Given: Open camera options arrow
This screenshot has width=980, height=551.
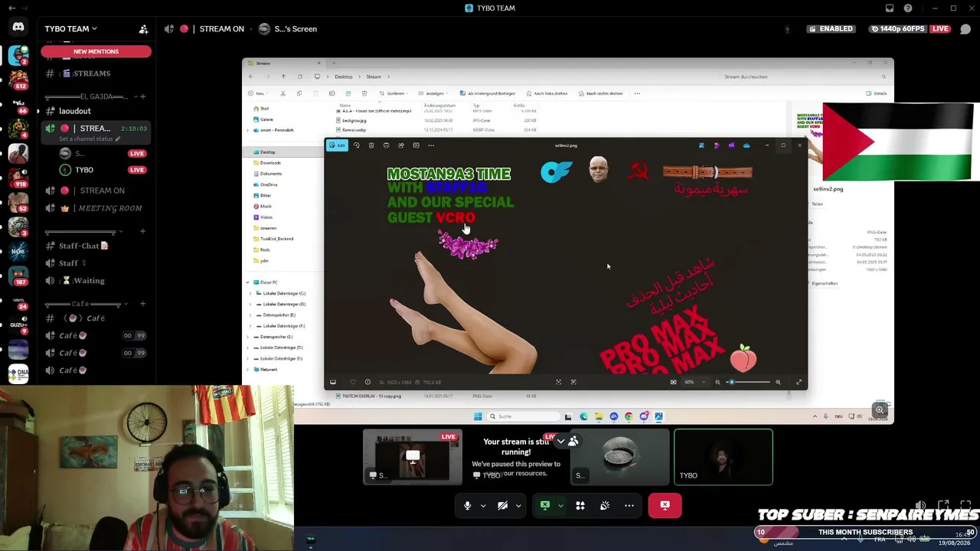Looking at the screenshot, I should [518, 506].
